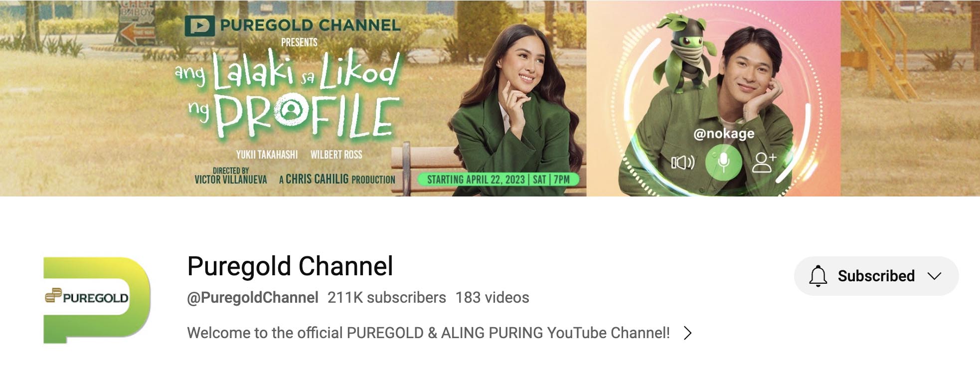
Task: Click the Puregold Channel banner logo icon
Action: pyautogui.click(x=199, y=25)
